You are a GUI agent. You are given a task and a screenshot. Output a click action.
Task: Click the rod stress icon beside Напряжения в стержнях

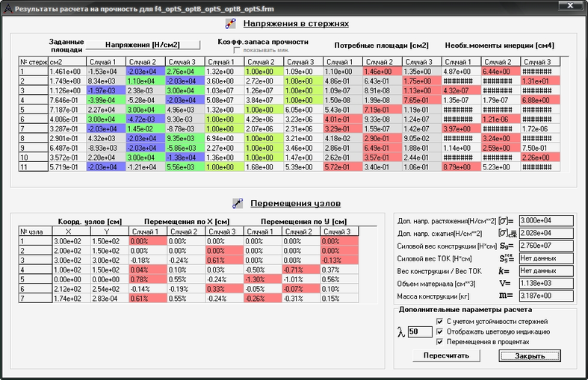pyautogui.click(x=230, y=24)
